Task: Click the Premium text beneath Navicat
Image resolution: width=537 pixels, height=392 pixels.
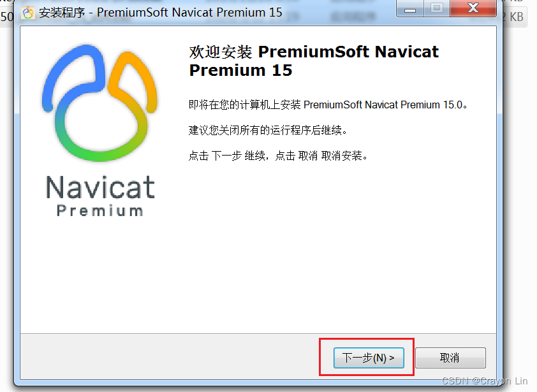Action: pyautogui.click(x=99, y=210)
